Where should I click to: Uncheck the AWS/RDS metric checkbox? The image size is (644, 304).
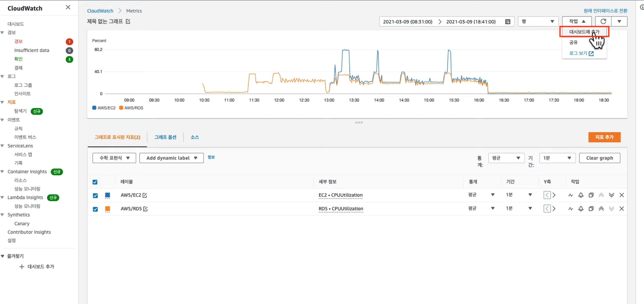[95, 209]
